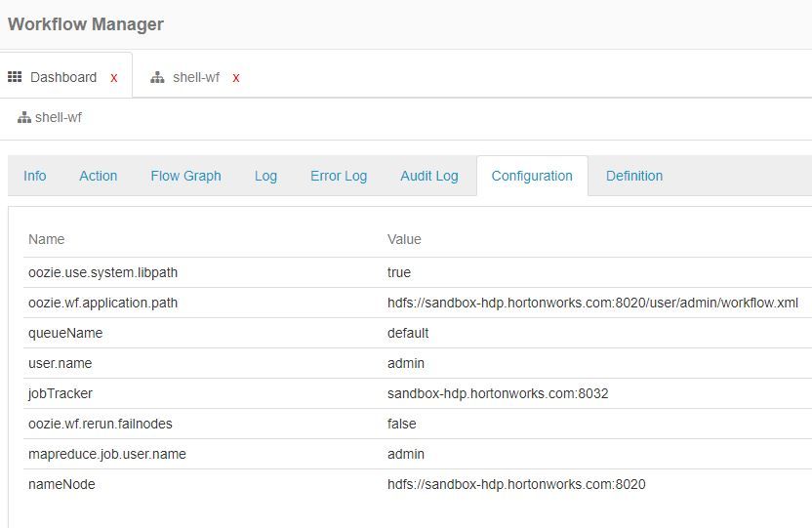
Task: Open the Action tab
Action: tap(99, 176)
